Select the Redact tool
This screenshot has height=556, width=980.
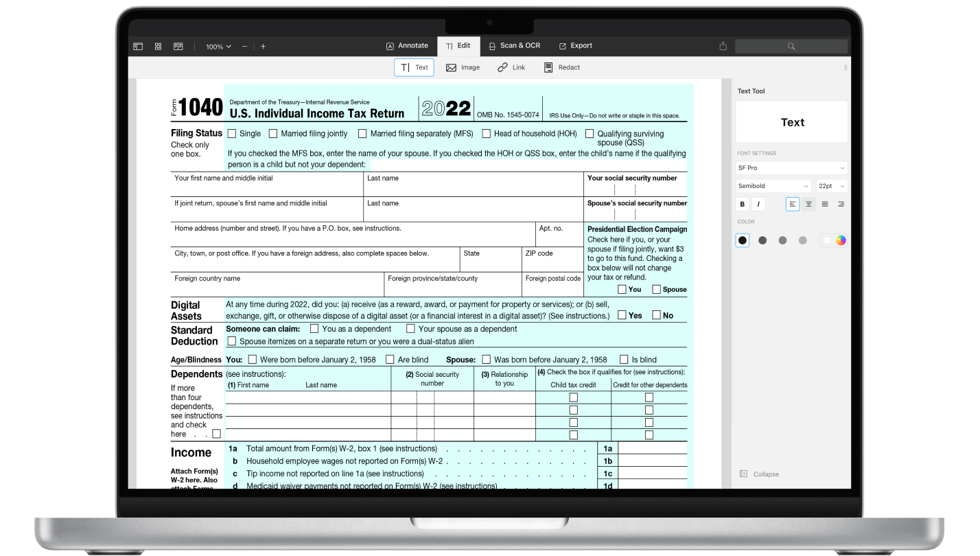click(x=562, y=67)
